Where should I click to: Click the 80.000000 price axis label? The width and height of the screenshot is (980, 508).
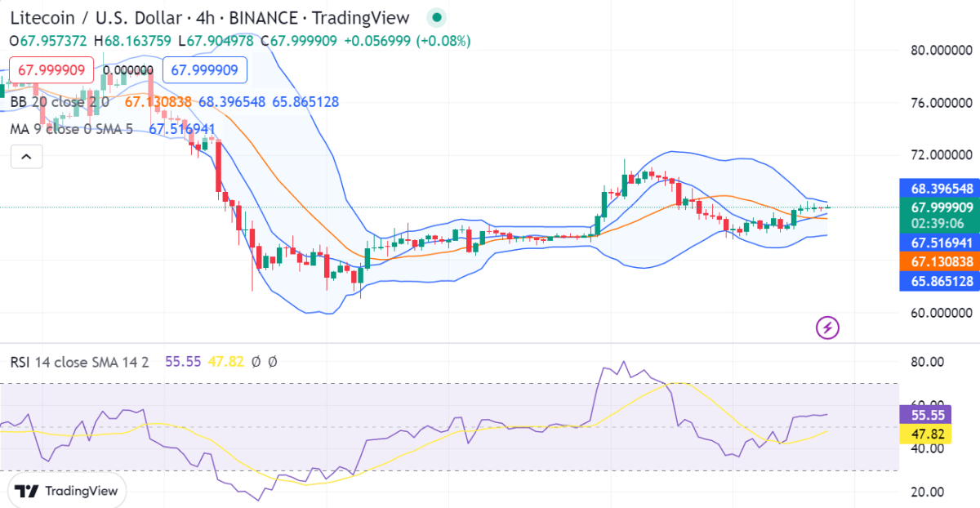point(942,50)
